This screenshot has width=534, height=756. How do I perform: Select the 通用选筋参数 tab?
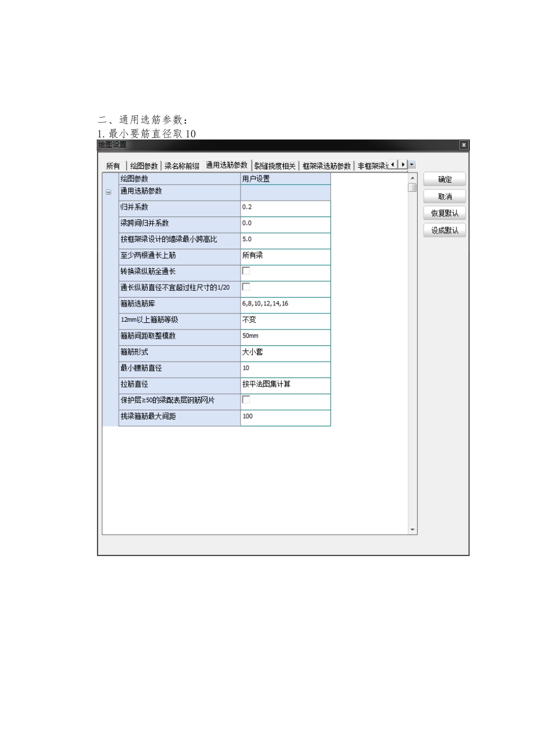click(x=227, y=165)
